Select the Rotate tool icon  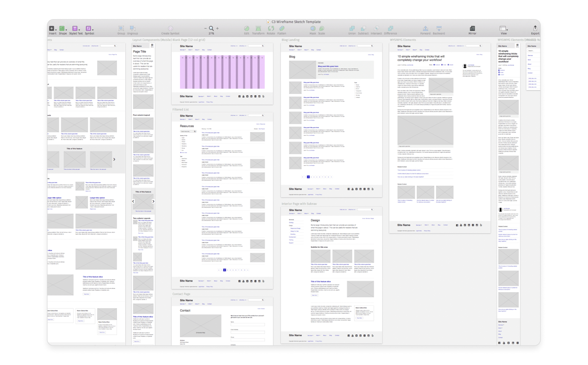[271, 29]
